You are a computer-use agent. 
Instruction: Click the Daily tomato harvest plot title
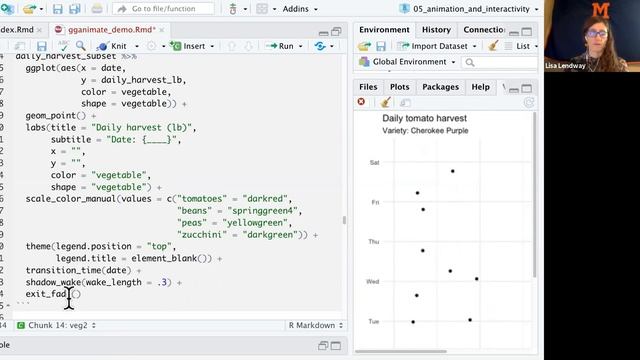coord(424,118)
